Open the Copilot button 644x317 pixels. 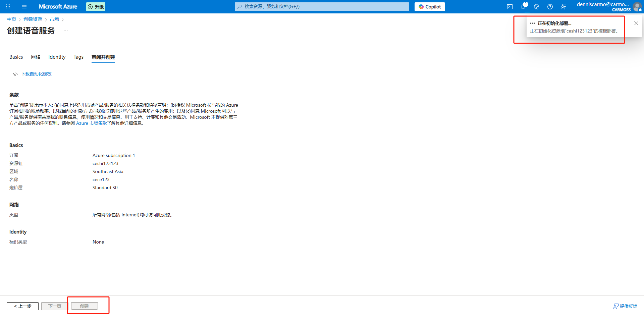[430, 7]
